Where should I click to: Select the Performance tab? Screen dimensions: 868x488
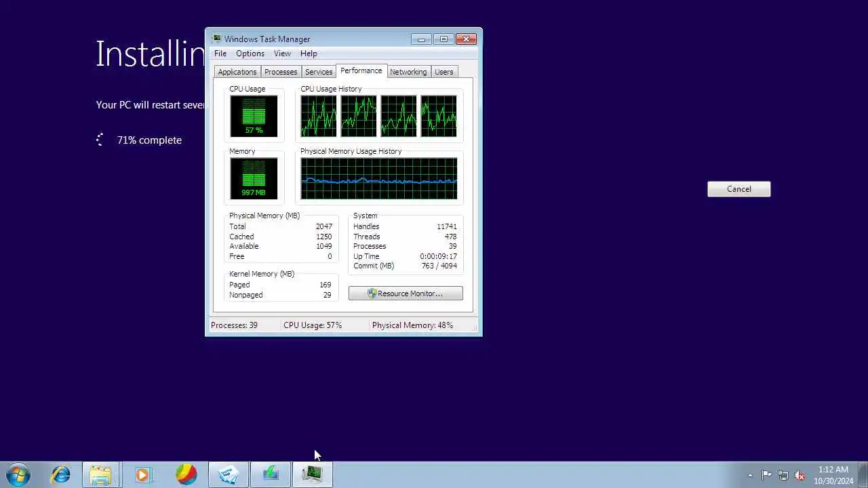pos(361,70)
